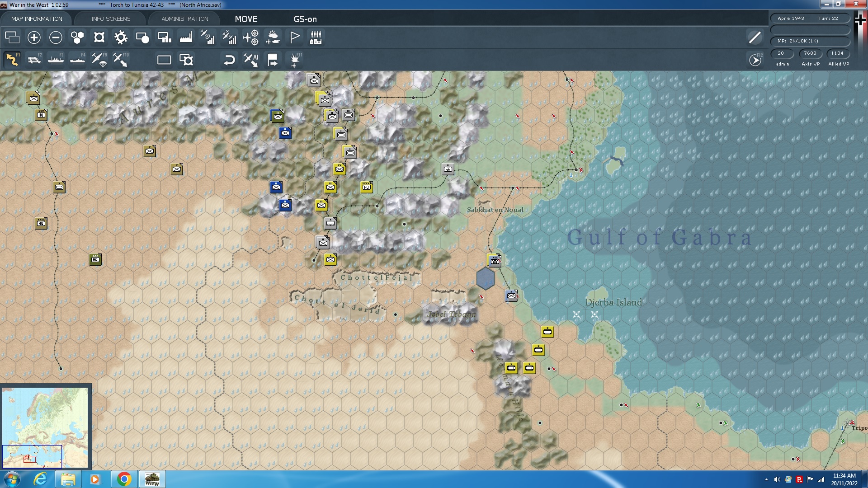Select amphibious transport mode (F4)
The image size is (868, 488).
pyautogui.click(x=78, y=60)
